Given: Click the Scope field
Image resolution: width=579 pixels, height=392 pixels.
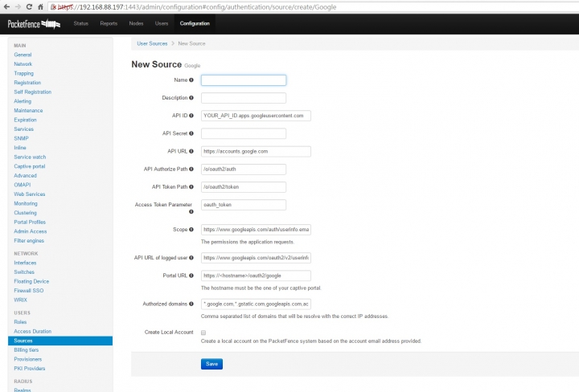Looking at the screenshot, I should [x=256, y=230].
